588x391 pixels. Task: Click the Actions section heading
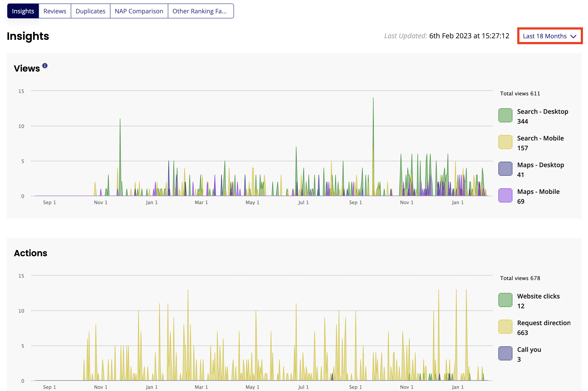pyautogui.click(x=30, y=253)
